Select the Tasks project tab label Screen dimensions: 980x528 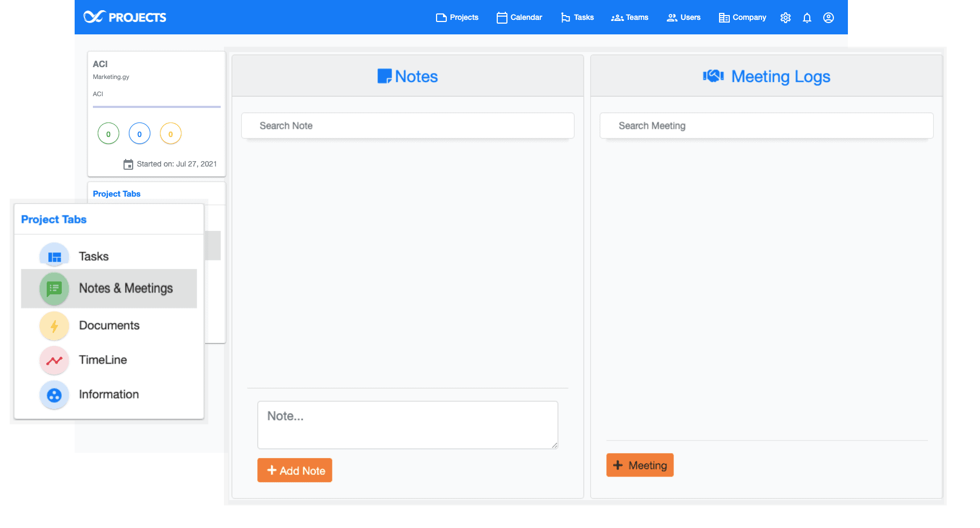94,257
